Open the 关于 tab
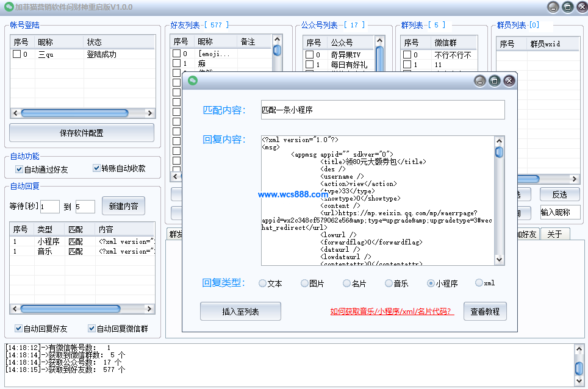Screen dimensions: 588x389 click(x=554, y=234)
